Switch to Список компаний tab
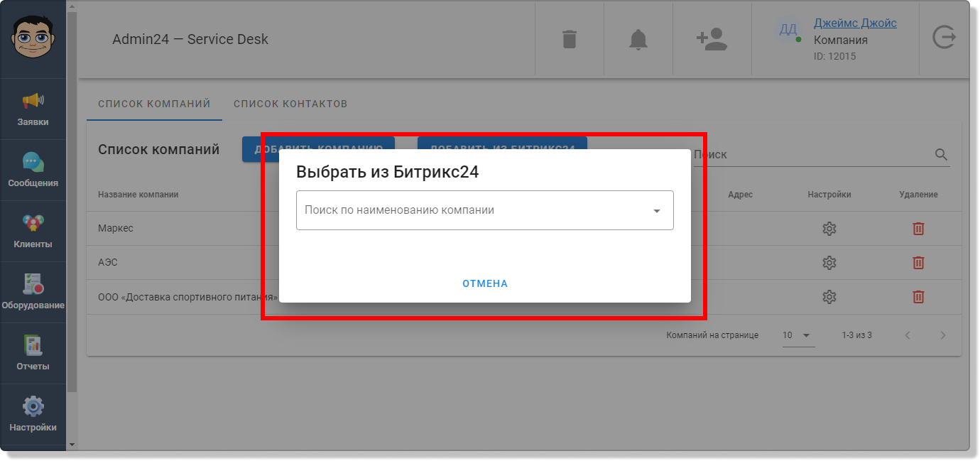This screenshot has width=980, height=461. (154, 104)
